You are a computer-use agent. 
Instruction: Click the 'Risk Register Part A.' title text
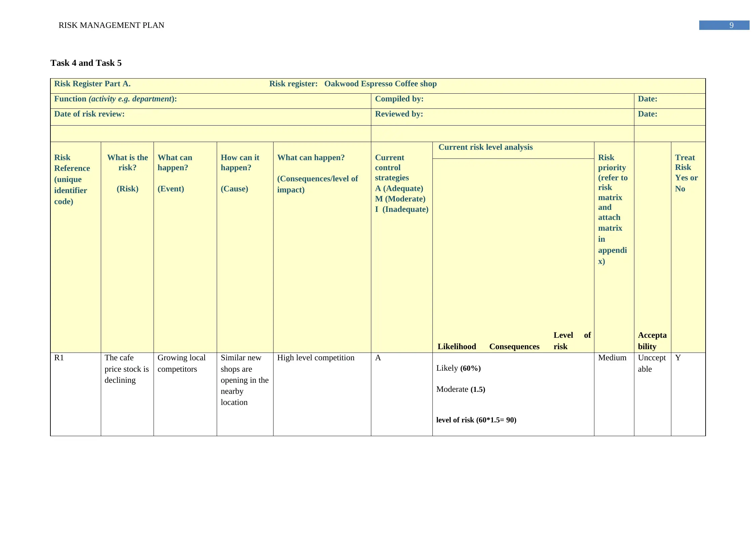pos(92,84)
